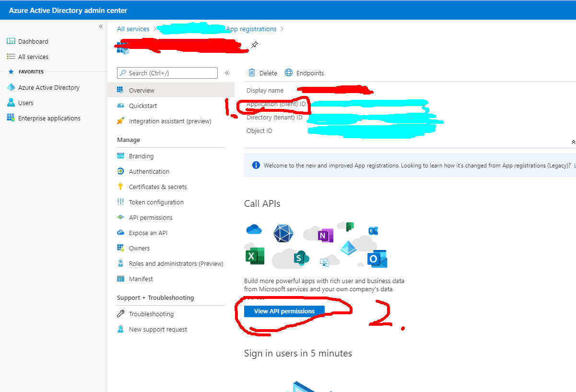This screenshot has height=392, width=576.
Task: Click the Search (Ctrl+/) input field
Action: (x=167, y=73)
